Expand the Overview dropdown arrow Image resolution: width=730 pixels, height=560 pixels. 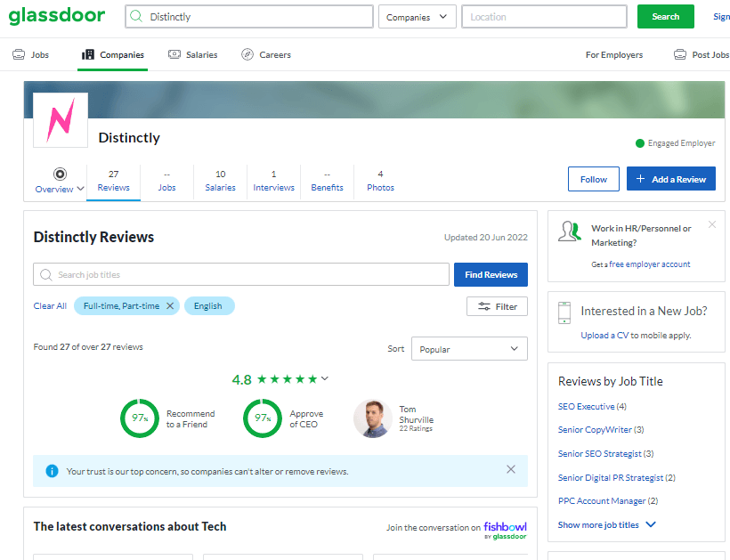[x=80, y=189]
